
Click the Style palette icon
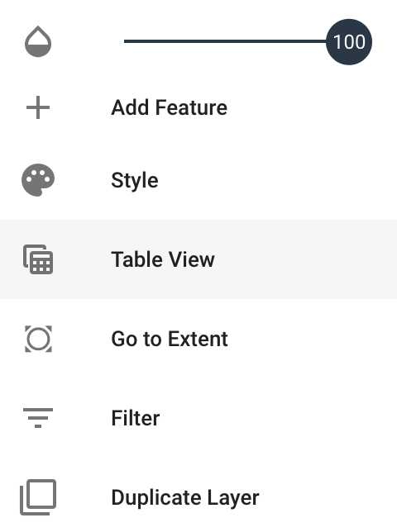(38, 180)
